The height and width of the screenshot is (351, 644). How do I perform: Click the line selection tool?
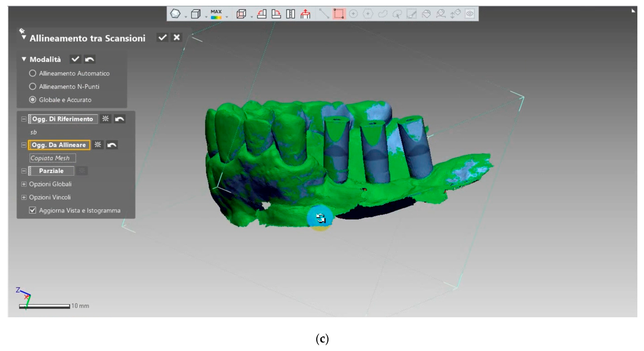tap(324, 14)
